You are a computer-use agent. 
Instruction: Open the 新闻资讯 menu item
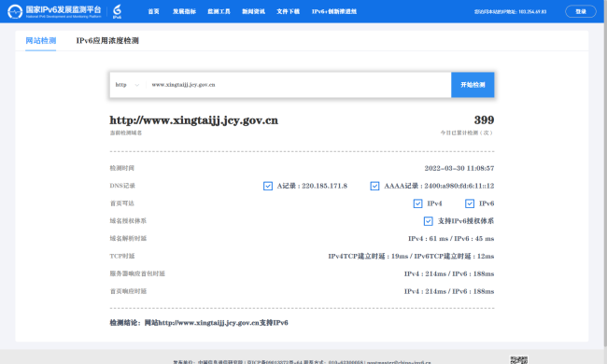tap(254, 11)
